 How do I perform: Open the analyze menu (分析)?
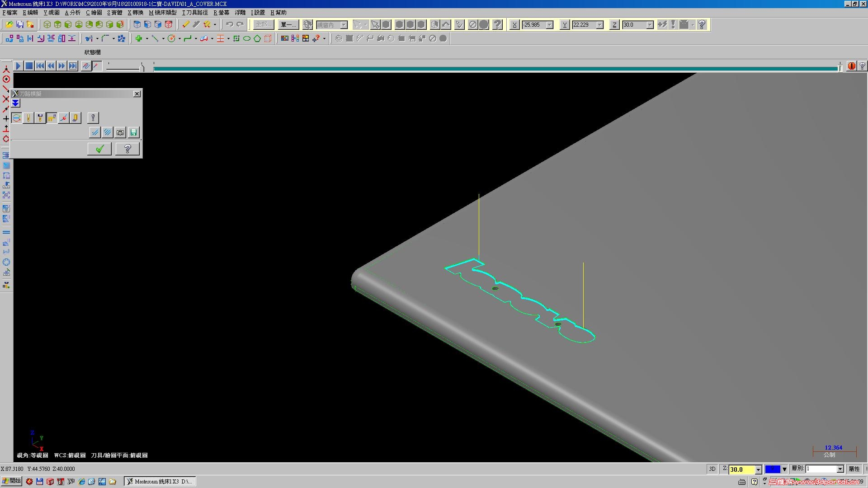[x=73, y=13]
